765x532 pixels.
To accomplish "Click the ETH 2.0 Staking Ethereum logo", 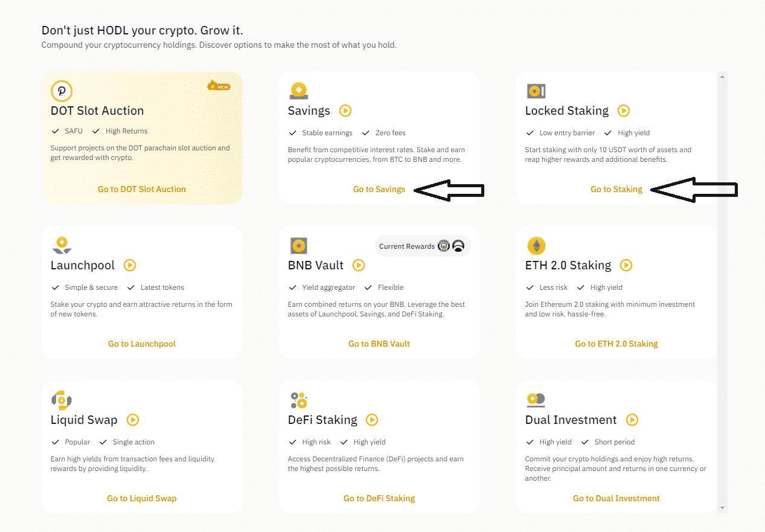I will coord(536,246).
